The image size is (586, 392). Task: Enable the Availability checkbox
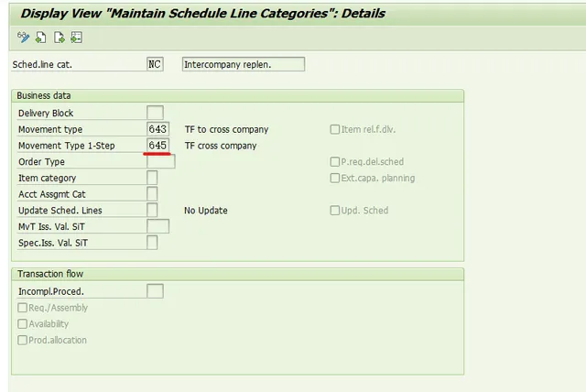tap(22, 323)
